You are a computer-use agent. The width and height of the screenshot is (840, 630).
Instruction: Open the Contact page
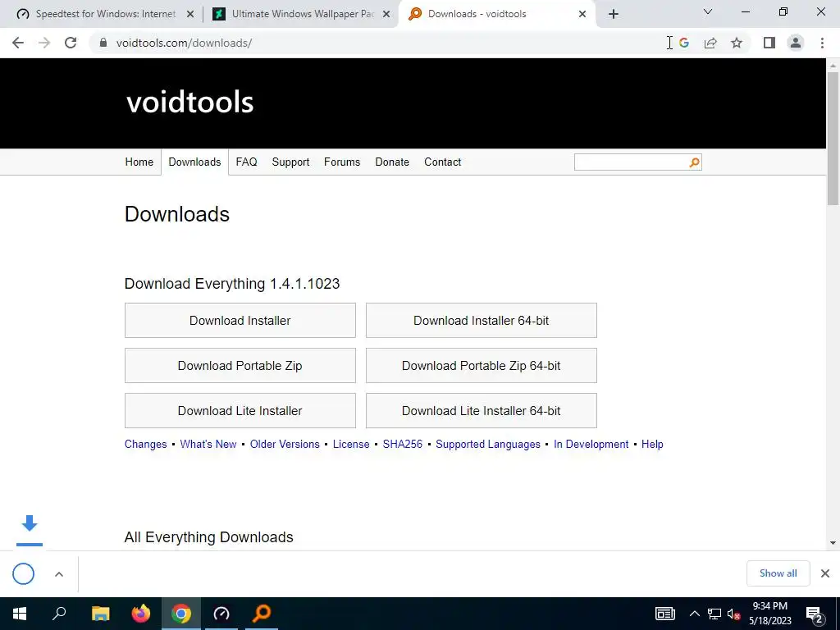point(442,162)
